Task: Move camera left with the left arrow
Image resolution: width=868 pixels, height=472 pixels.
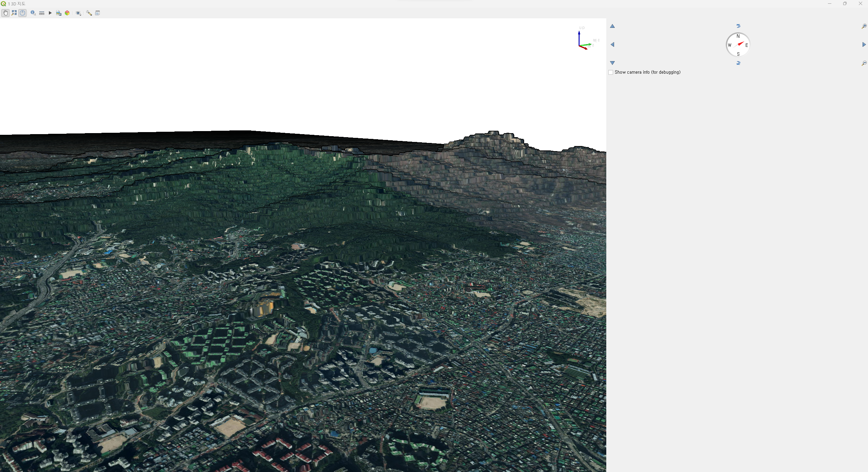Action: point(612,44)
